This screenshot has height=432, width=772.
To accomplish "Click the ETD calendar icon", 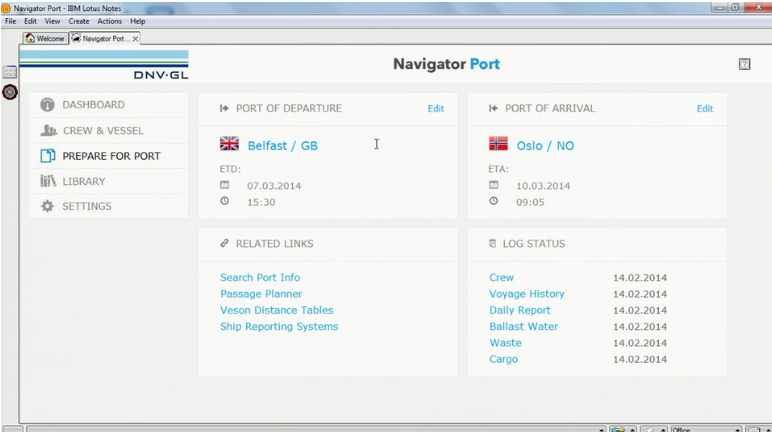I will [x=225, y=185].
